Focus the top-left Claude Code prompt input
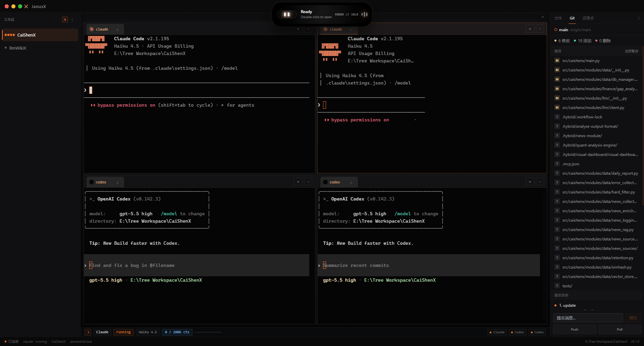The width and height of the screenshot is (644, 346). pos(197,90)
